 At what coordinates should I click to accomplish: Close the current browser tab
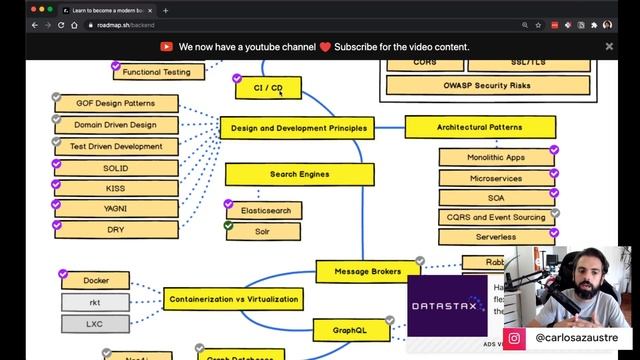pyautogui.click(x=150, y=11)
